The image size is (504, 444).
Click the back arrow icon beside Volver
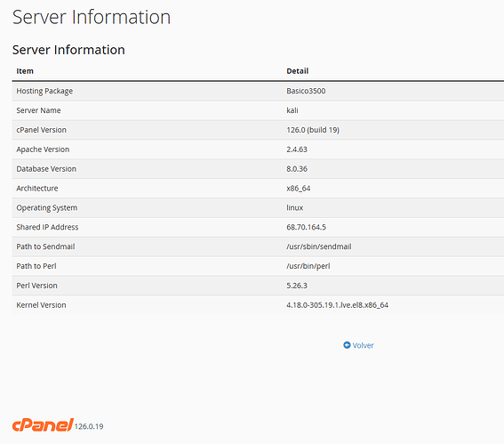tap(347, 345)
